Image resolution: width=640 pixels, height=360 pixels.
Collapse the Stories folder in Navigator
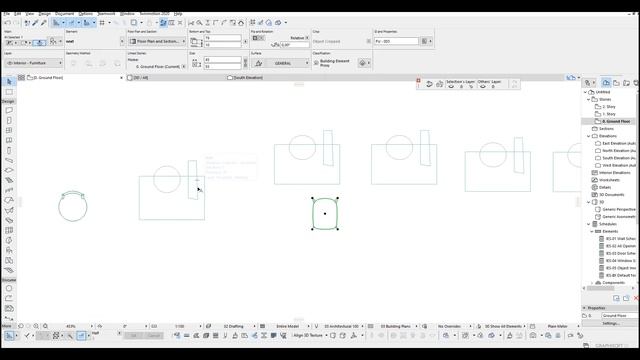[589, 100]
